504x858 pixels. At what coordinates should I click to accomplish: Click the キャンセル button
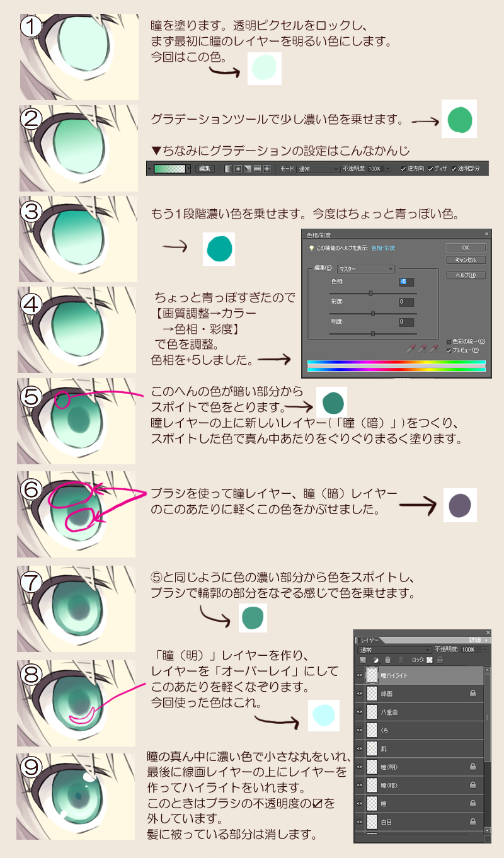pyautogui.click(x=465, y=260)
